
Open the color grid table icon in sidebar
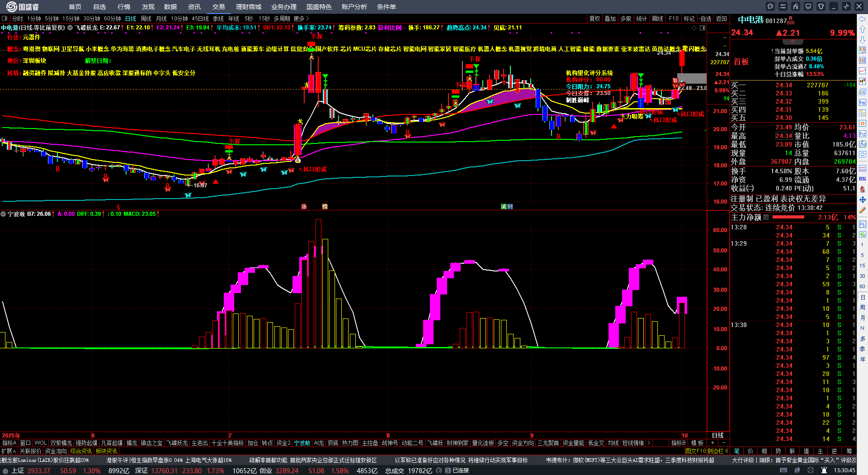point(863,61)
